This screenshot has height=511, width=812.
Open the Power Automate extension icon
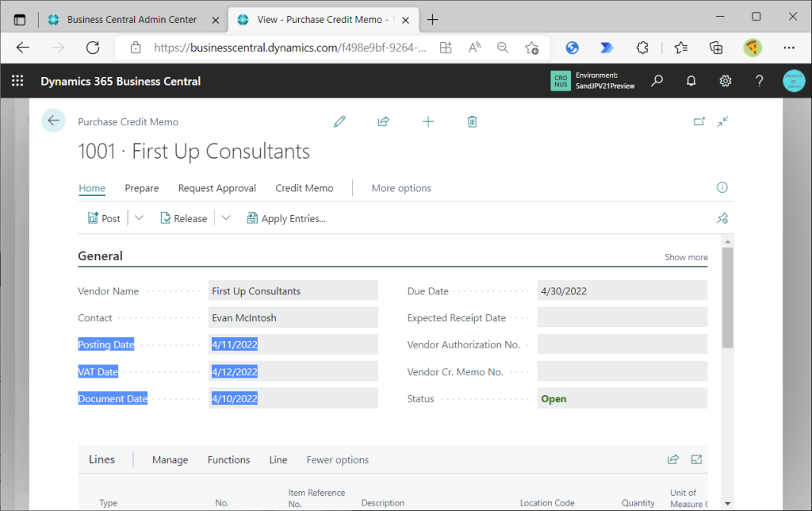coord(607,48)
